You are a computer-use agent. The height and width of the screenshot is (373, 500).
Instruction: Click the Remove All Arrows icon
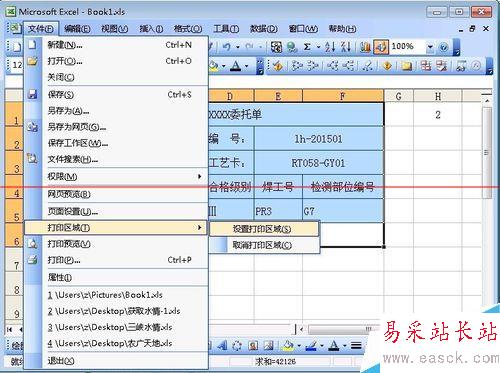368,66
